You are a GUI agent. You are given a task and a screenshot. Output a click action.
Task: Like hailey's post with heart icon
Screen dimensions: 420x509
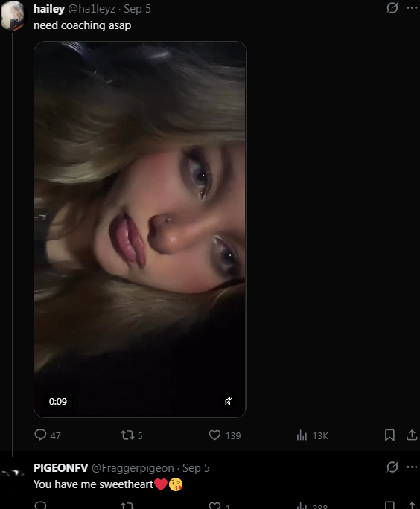coord(214,435)
